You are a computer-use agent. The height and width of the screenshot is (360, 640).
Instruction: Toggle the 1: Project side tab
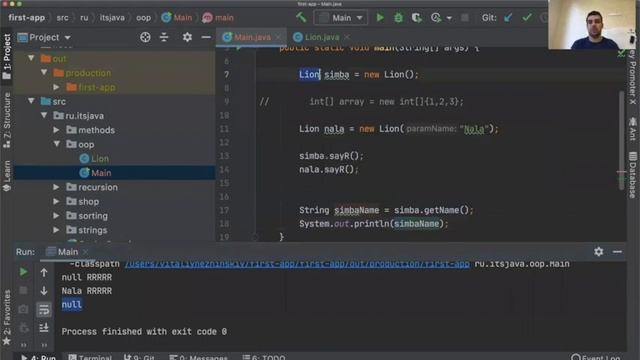[7, 56]
